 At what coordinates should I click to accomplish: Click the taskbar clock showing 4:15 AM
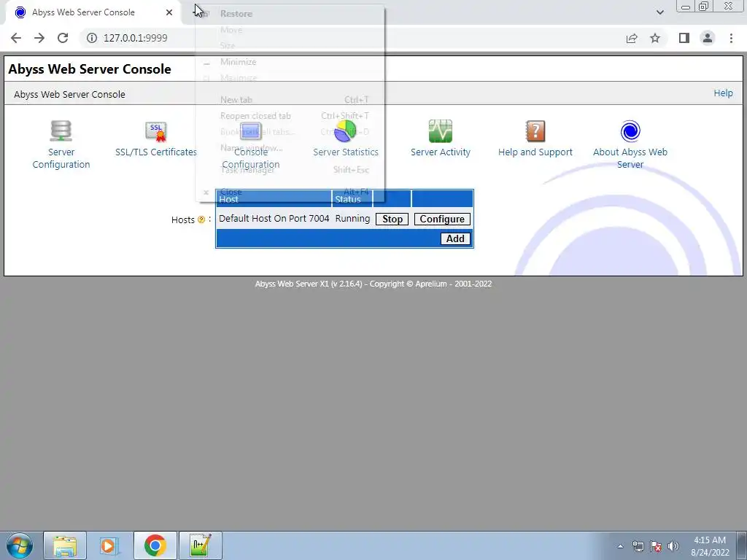(710, 546)
